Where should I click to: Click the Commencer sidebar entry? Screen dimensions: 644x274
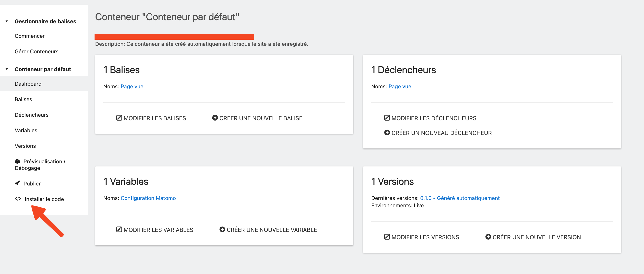(x=29, y=36)
